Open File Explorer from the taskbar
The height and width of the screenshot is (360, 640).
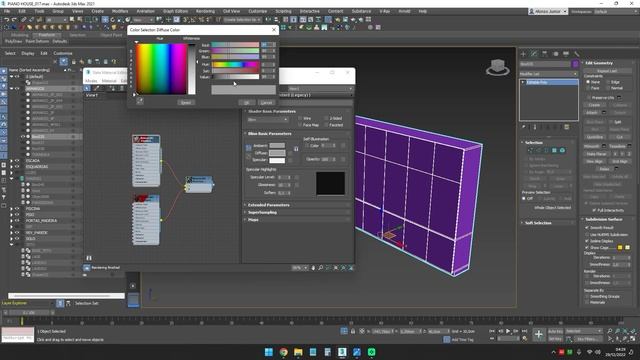[x=298, y=352]
